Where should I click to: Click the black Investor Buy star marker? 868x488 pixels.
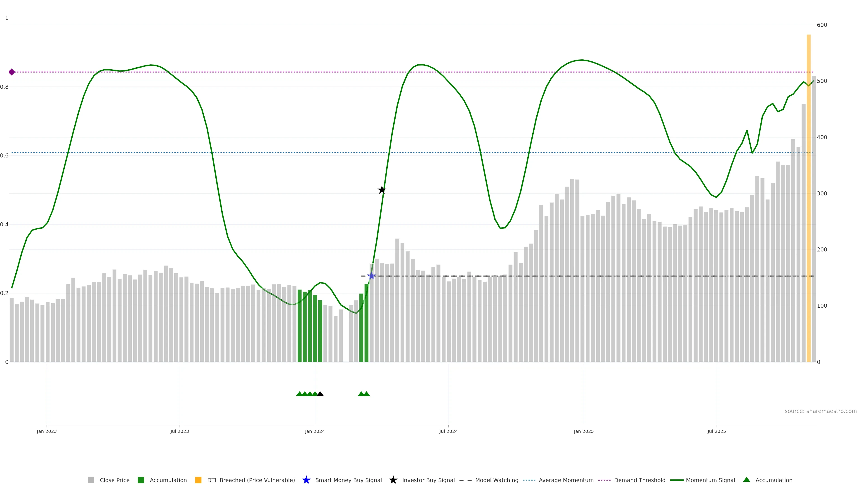(x=381, y=190)
